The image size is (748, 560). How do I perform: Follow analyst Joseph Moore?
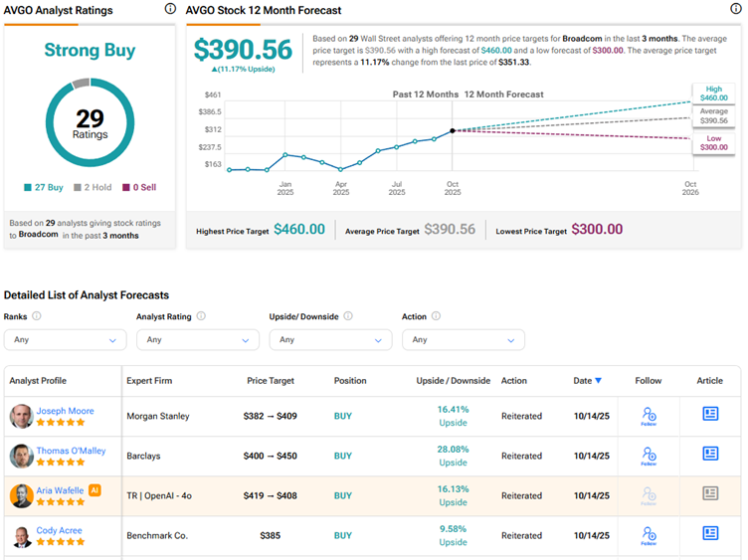point(649,416)
